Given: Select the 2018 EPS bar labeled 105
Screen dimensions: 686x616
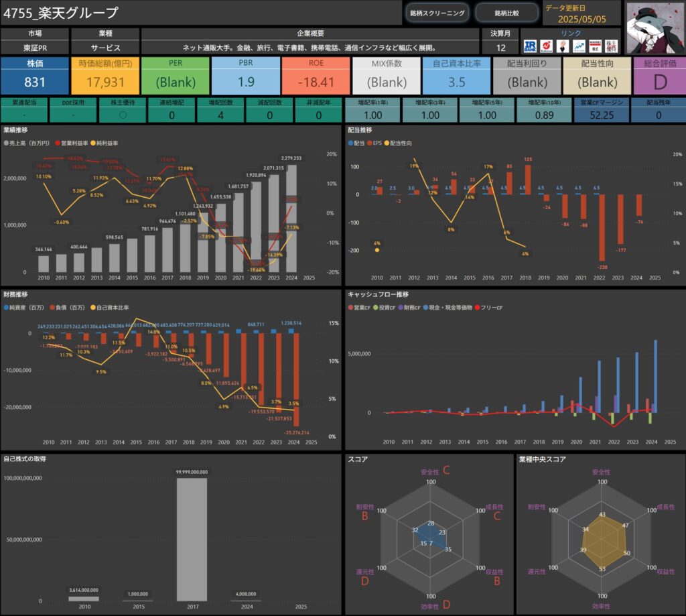Looking at the screenshot, I should [x=528, y=180].
